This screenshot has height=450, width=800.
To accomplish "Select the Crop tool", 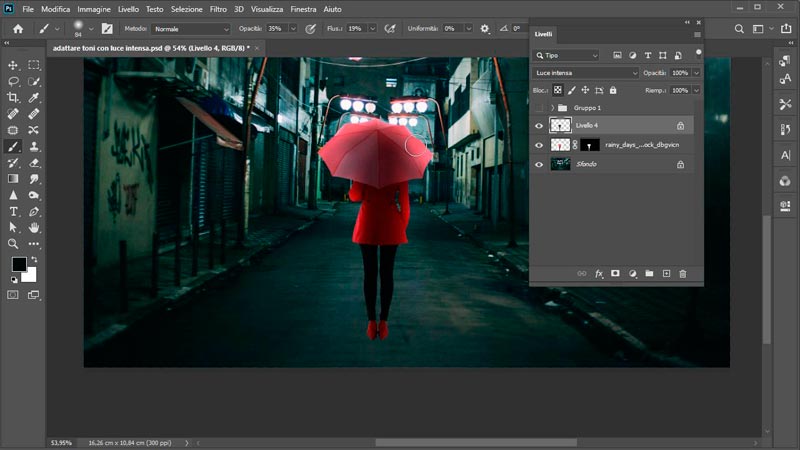I will click(x=13, y=97).
